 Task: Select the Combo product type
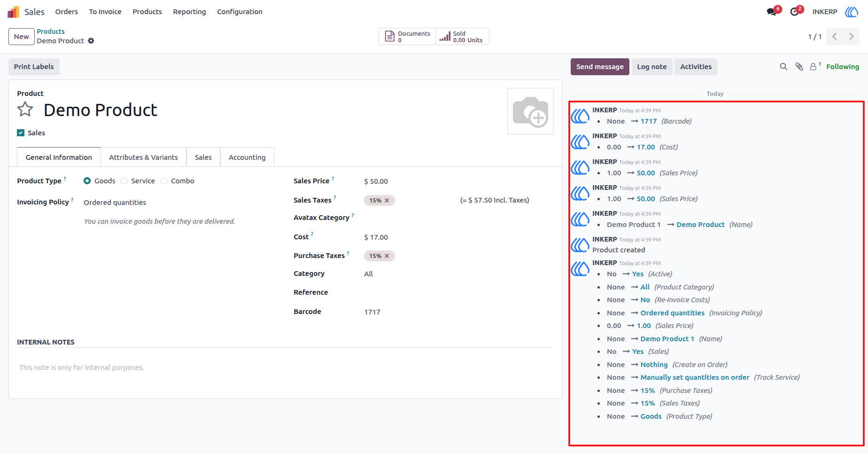(164, 181)
